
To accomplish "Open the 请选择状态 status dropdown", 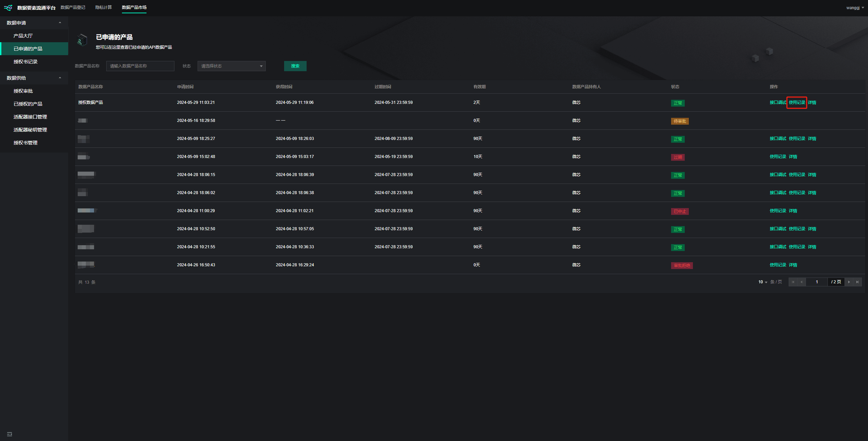I will [x=231, y=66].
